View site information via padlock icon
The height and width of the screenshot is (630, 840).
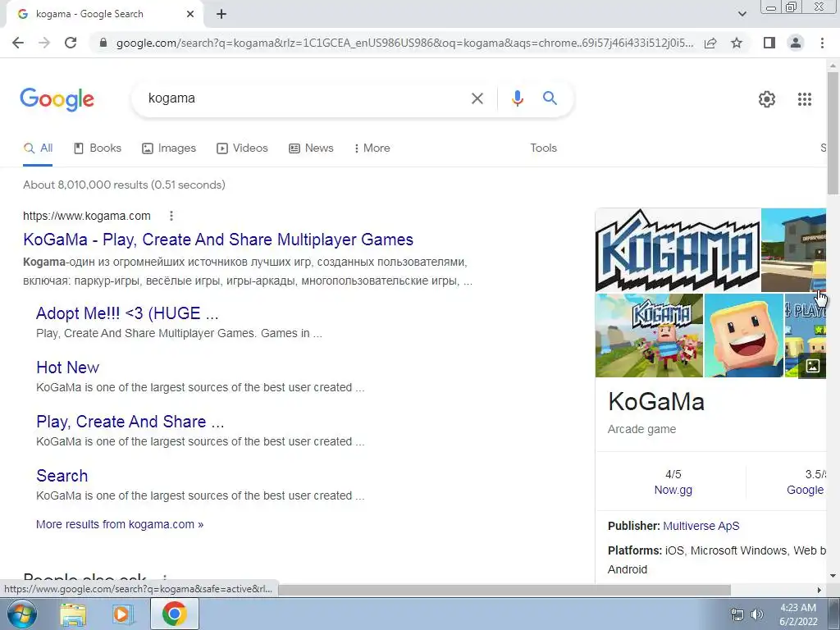103,43
